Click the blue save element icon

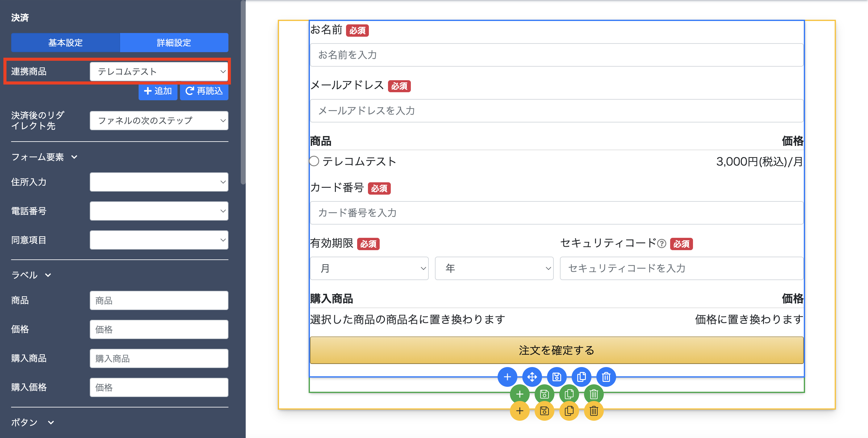tap(557, 377)
